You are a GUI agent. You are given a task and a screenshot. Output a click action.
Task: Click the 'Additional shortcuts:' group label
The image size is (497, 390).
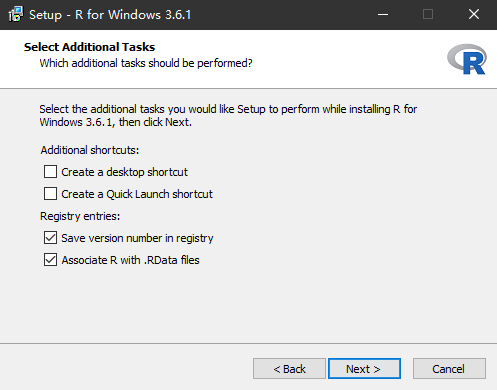coord(90,150)
